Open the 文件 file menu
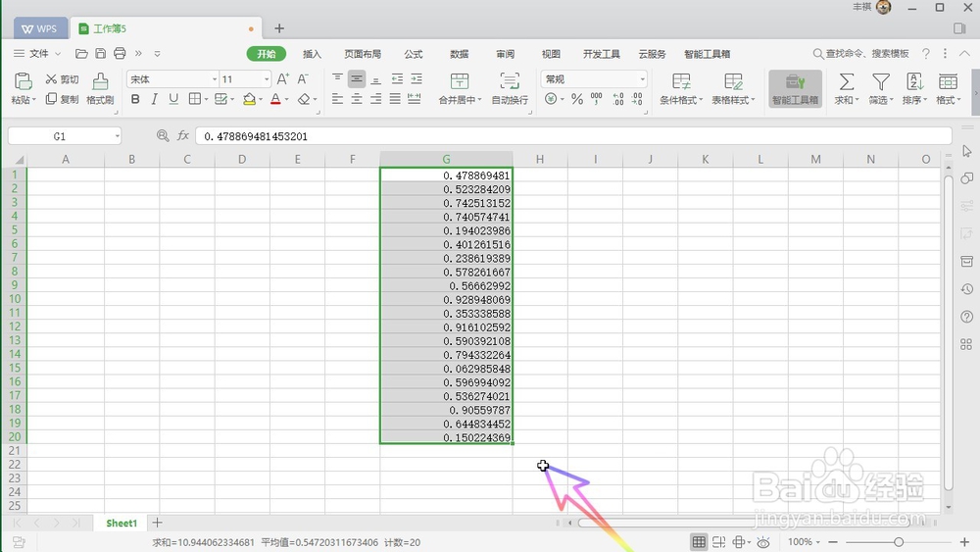This screenshot has height=552, width=980. coord(36,54)
